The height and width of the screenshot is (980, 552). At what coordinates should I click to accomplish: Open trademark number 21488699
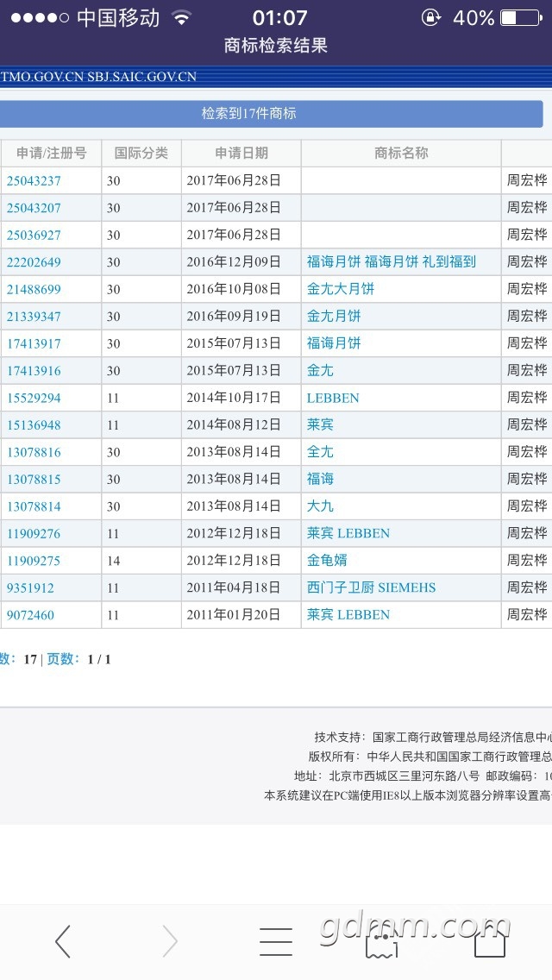[x=34, y=289]
